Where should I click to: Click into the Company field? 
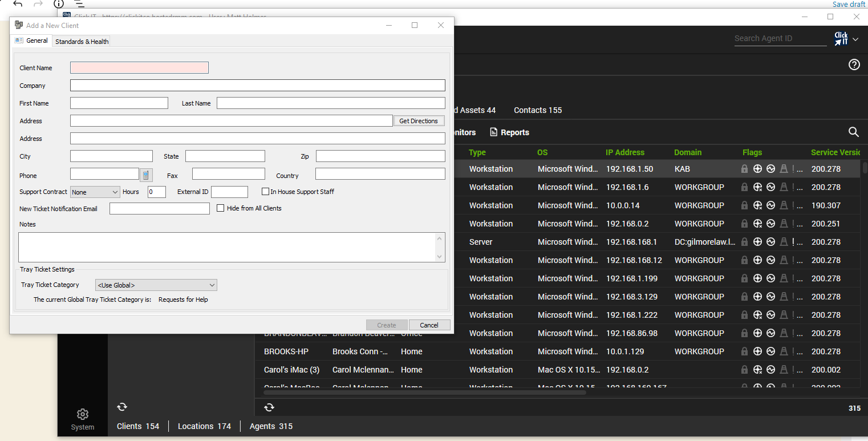(258, 85)
